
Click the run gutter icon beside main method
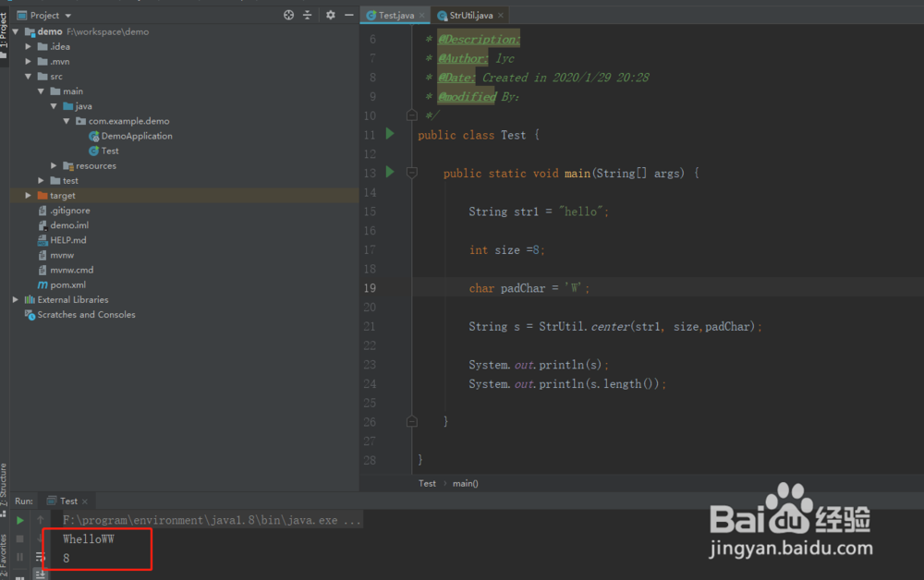click(390, 172)
